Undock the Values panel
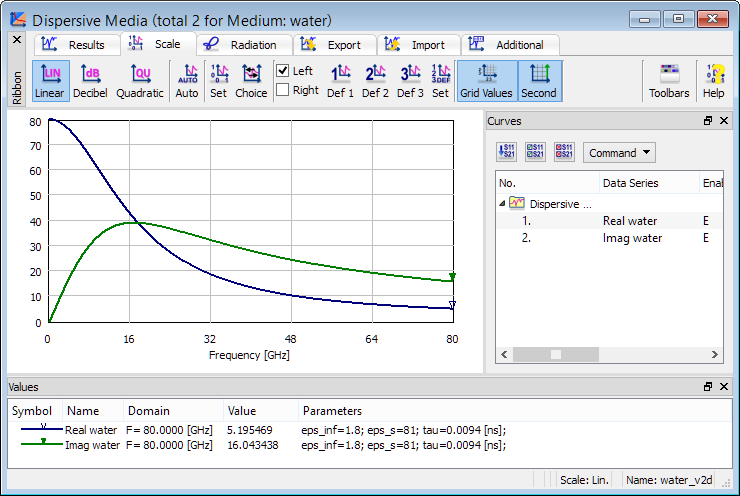740x496 pixels. pyautogui.click(x=708, y=387)
